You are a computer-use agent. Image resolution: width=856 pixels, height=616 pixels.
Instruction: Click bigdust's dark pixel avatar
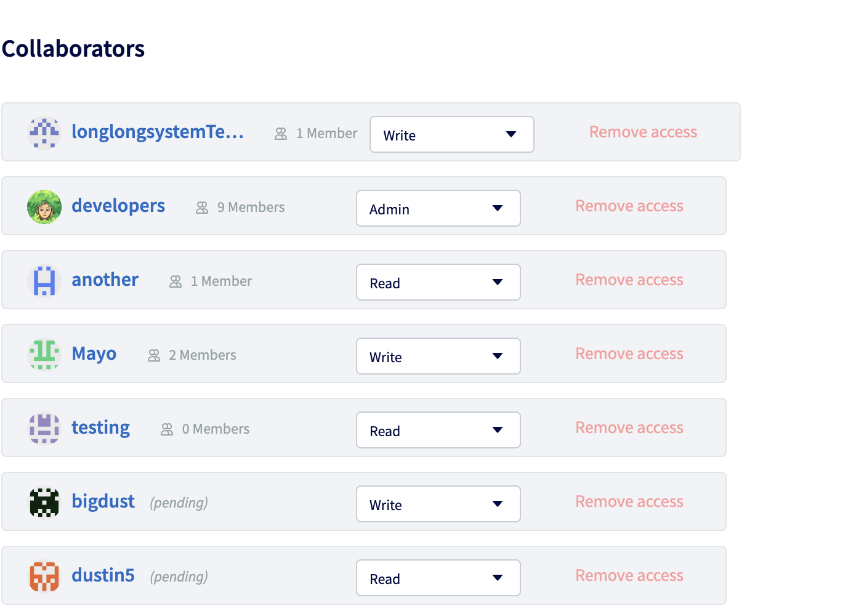click(x=44, y=503)
